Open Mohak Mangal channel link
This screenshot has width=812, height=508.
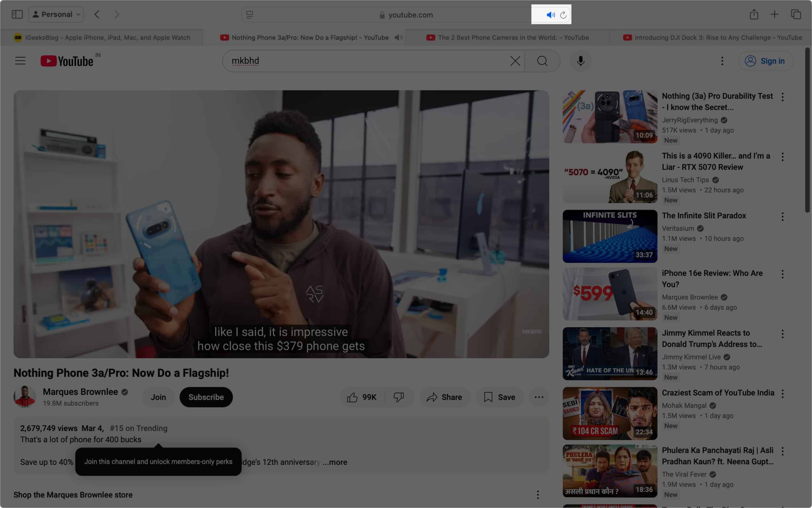[684, 406]
